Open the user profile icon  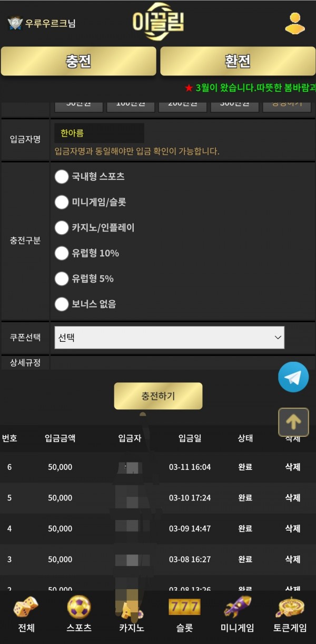click(295, 23)
